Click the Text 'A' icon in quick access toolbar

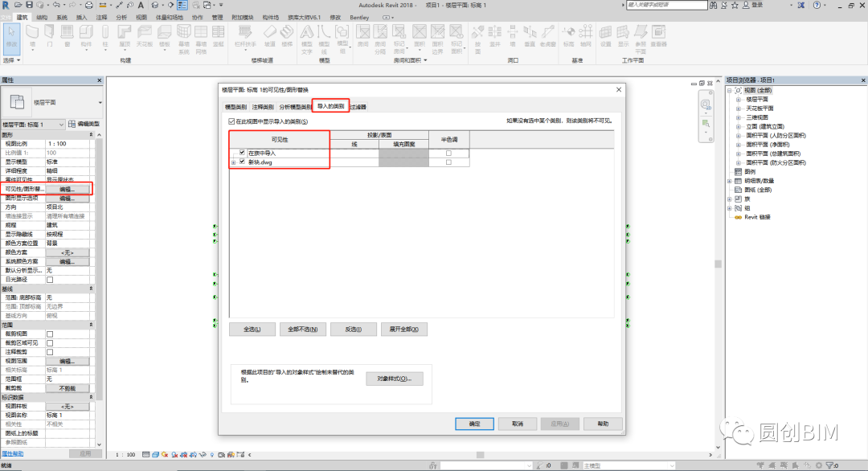coord(141,5)
